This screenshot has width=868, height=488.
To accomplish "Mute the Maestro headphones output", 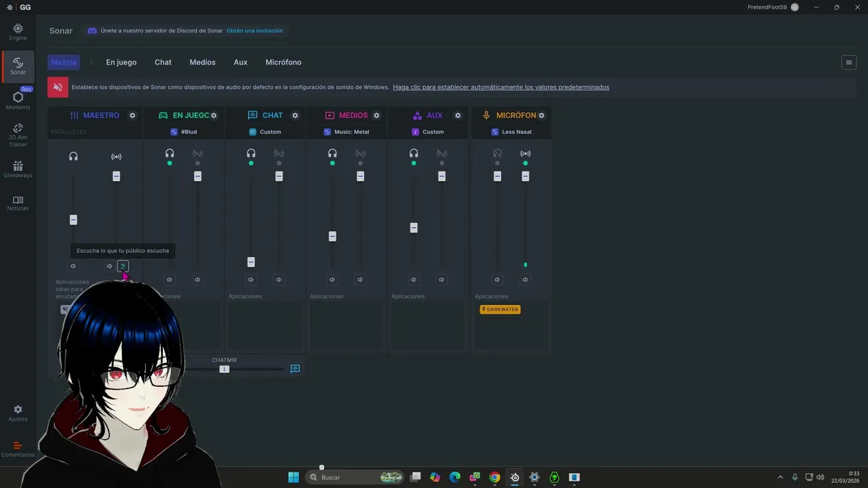I will pos(73,266).
